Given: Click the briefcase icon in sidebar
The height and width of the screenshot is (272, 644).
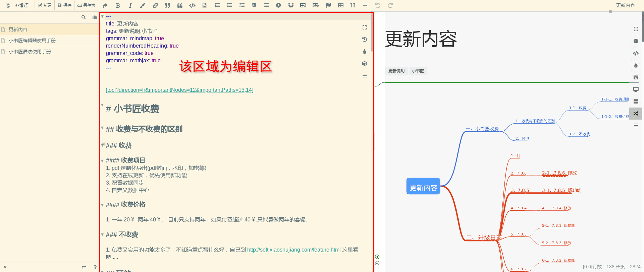Looking at the screenshot, I should tap(95, 17).
